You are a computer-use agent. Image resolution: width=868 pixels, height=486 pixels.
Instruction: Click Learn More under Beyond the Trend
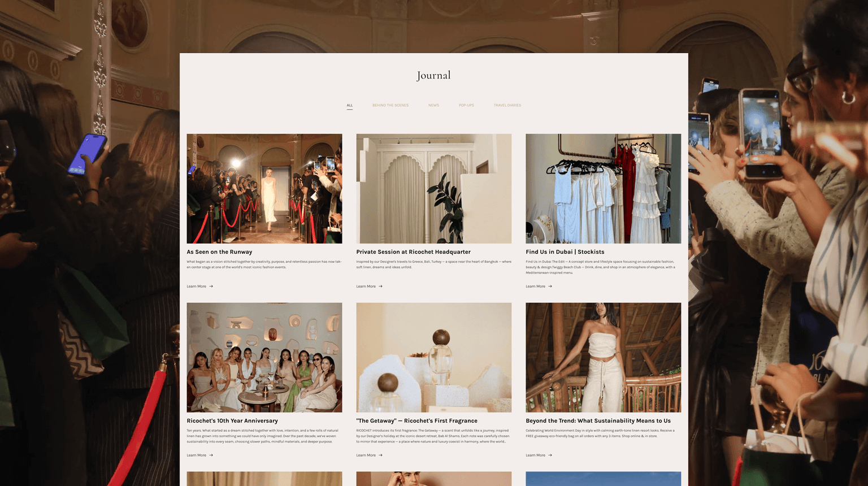[x=536, y=455]
